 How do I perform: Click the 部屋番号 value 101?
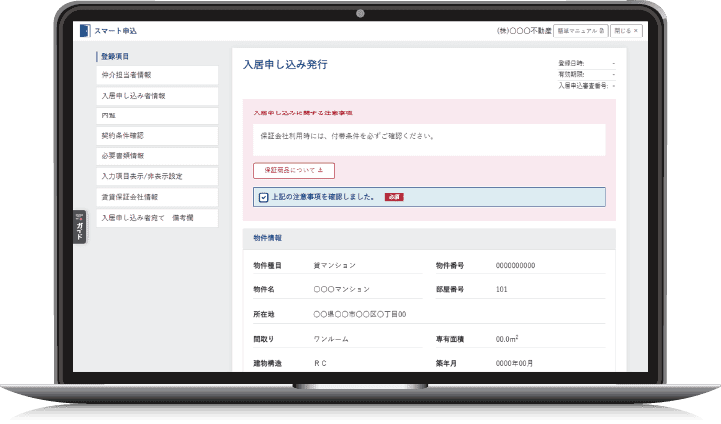pos(501,290)
